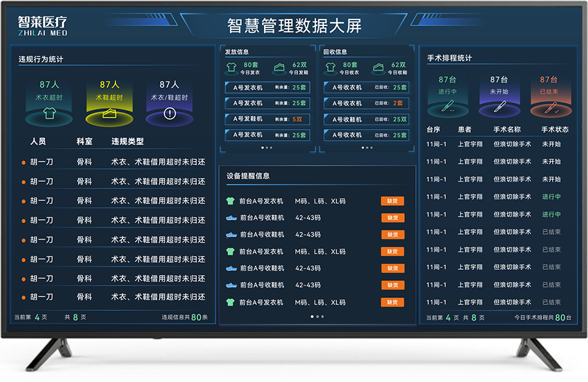588x382 pixels.
Task: Select the pagination dots in 回收信息 panel
Action: pyautogui.click(x=367, y=148)
